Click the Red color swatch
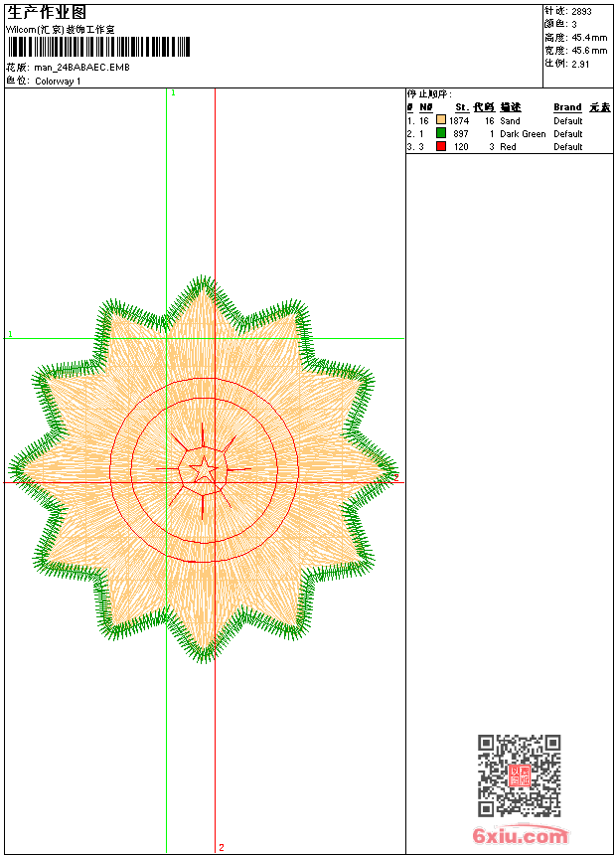The height and width of the screenshot is (855, 616). (441, 146)
